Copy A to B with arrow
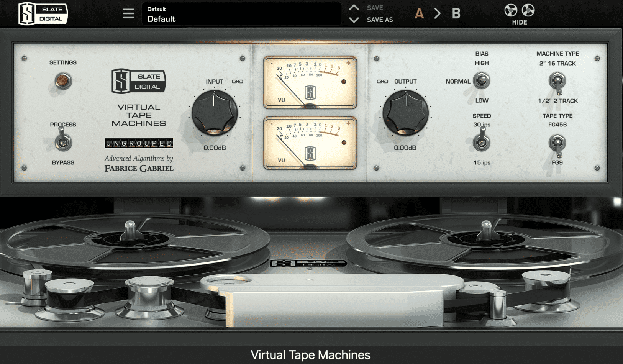 (437, 14)
